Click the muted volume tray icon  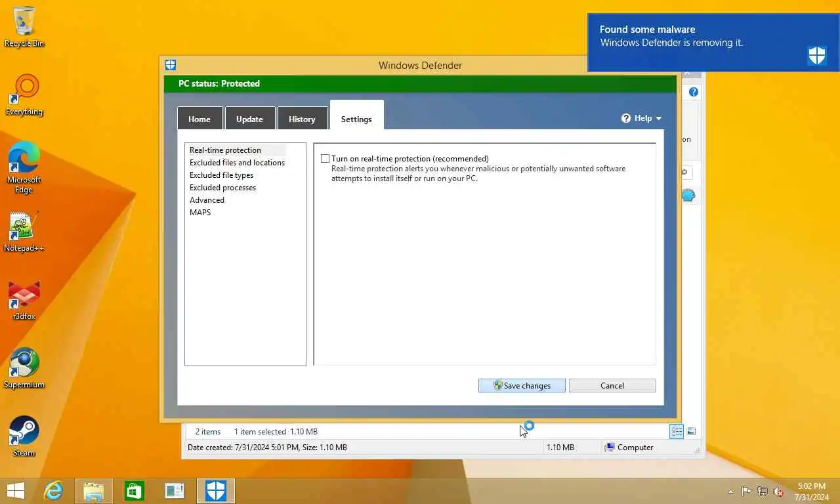pyautogui.click(x=779, y=491)
